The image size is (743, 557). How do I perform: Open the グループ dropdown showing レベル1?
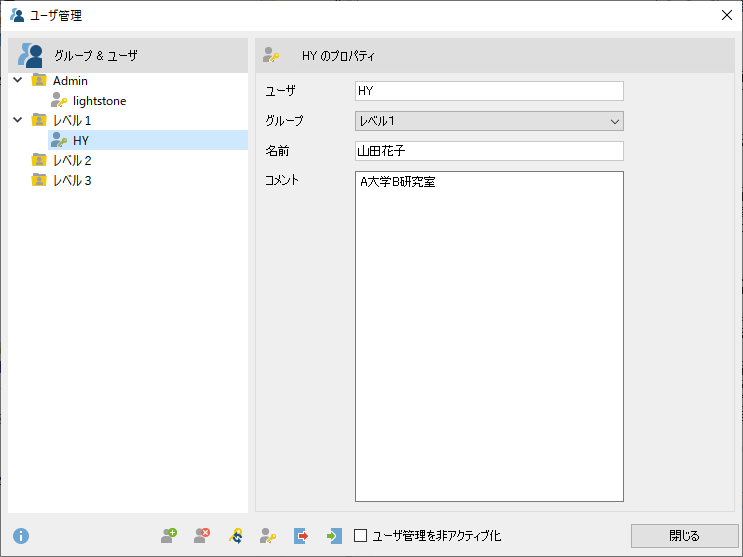coord(489,121)
